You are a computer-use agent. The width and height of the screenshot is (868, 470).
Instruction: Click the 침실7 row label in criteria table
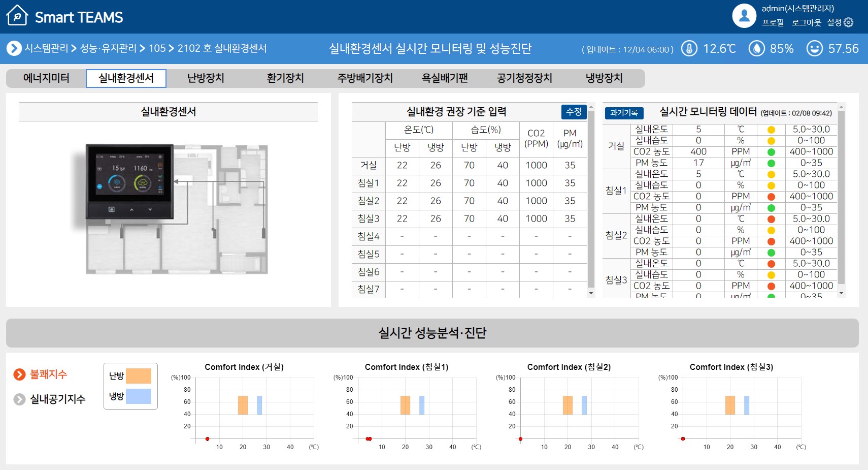[x=369, y=289]
